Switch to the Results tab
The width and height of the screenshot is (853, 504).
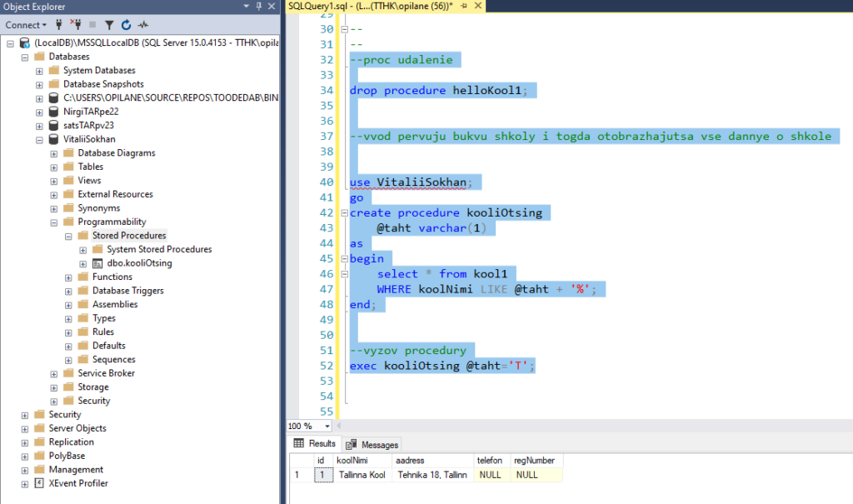click(x=314, y=443)
